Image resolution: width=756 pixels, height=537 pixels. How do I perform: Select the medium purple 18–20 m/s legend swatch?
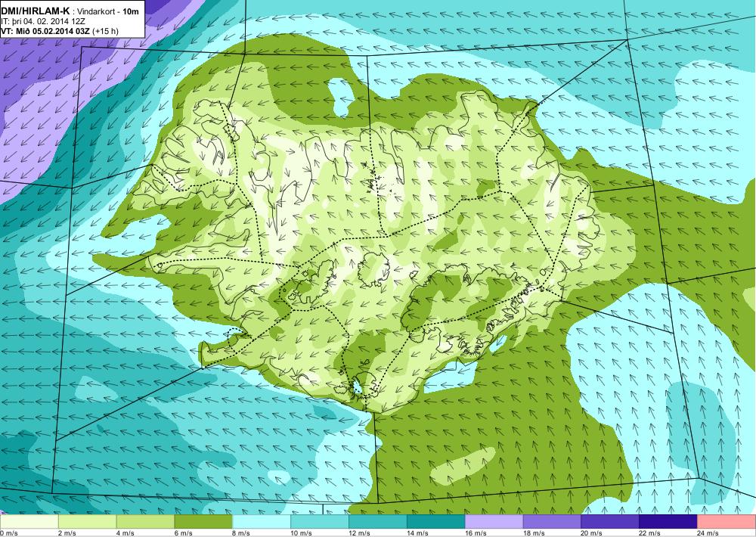(x=552, y=522)
